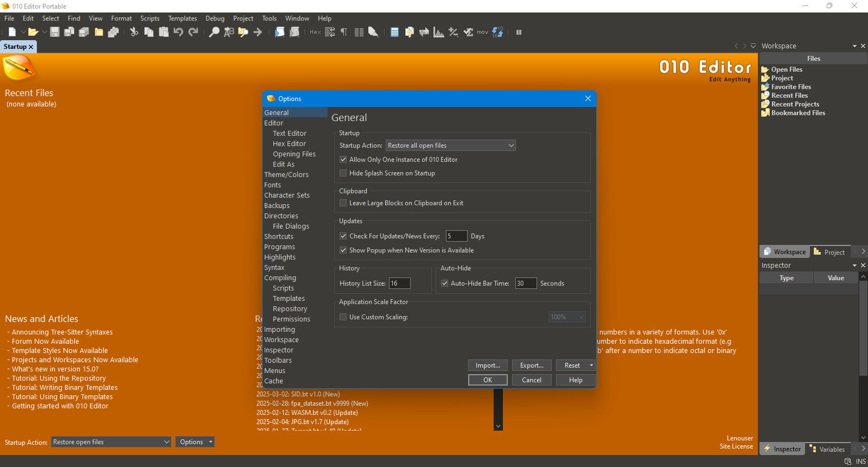Open the Startup page Restore open files dropdown
This screenshot has width=868, height=467.
point(111,442)
